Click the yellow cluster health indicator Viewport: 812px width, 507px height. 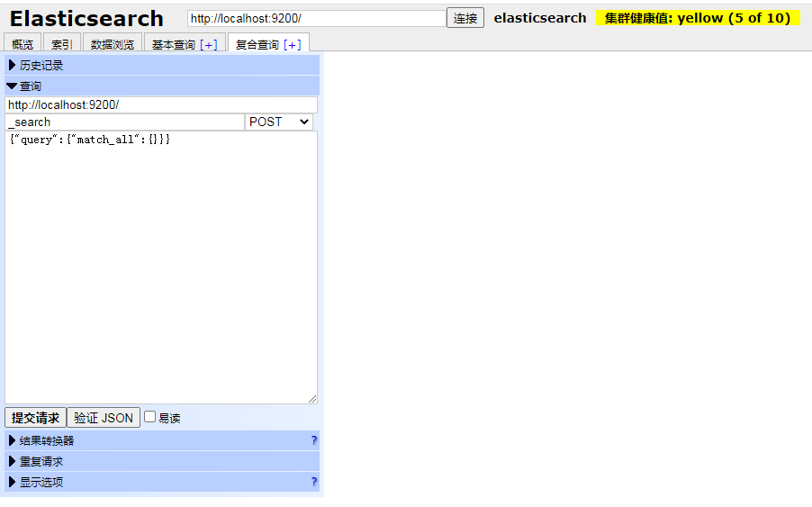698,18
